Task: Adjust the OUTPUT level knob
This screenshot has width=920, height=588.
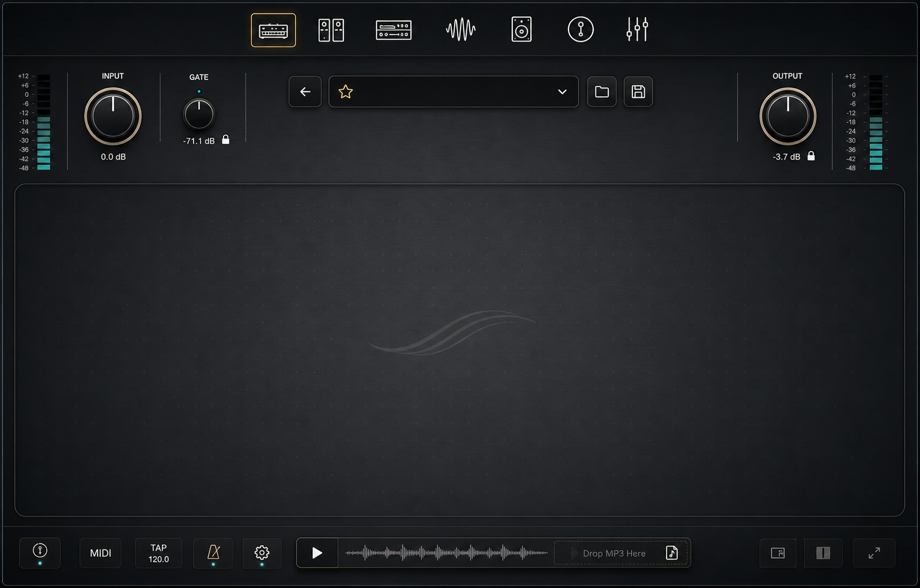Action: (x=788, y=116)
